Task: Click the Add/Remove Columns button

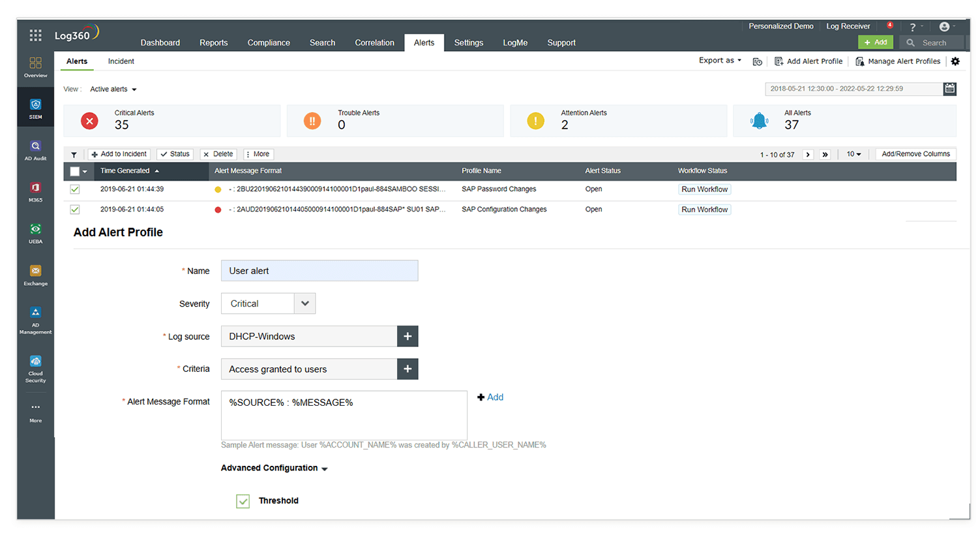Action: (x=915, y=155)
